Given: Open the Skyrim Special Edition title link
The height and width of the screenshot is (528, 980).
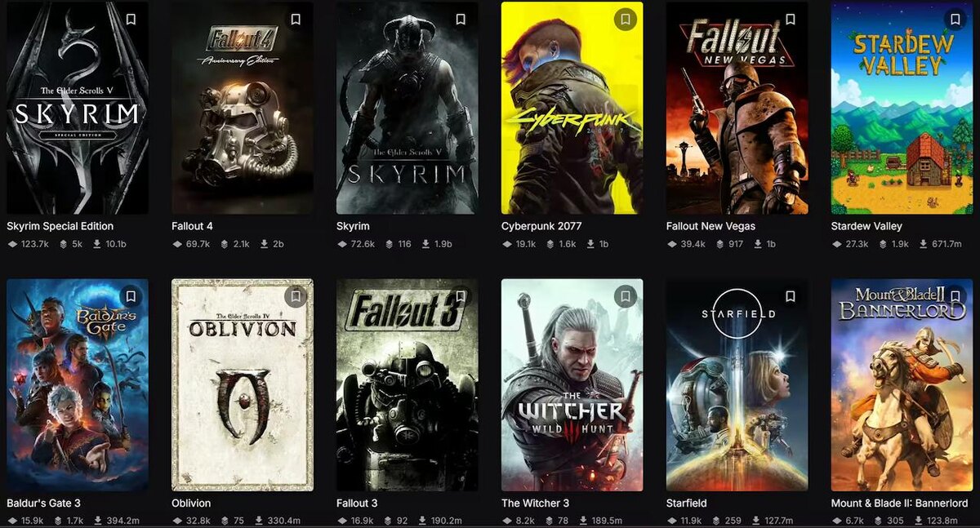Looking at the screenshot, I should pos(60,226).
